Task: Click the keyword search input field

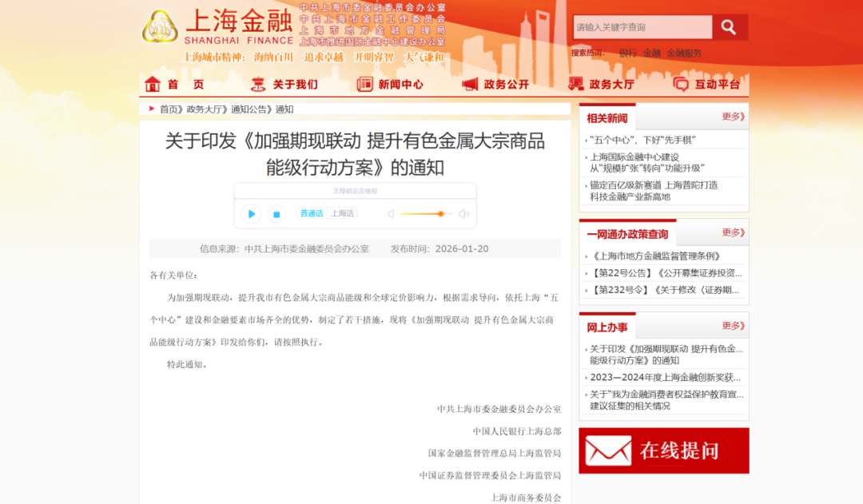Action: [x=642, y=27]
